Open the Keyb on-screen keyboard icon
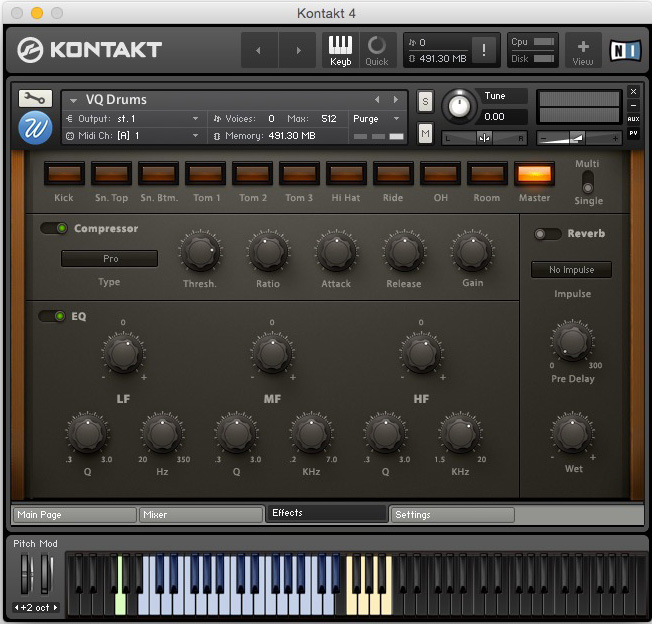Screen dimensions: 652x624 click(x=340, y=50)
